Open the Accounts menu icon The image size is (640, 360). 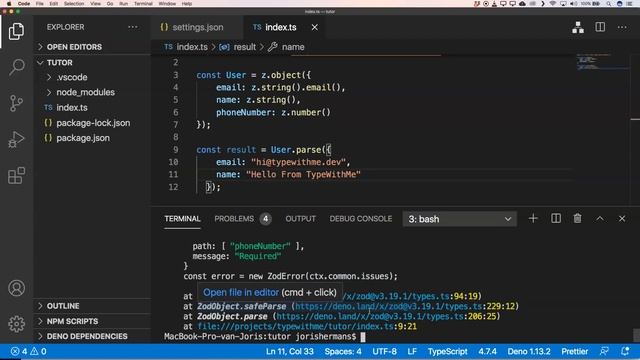pos(16,288)
